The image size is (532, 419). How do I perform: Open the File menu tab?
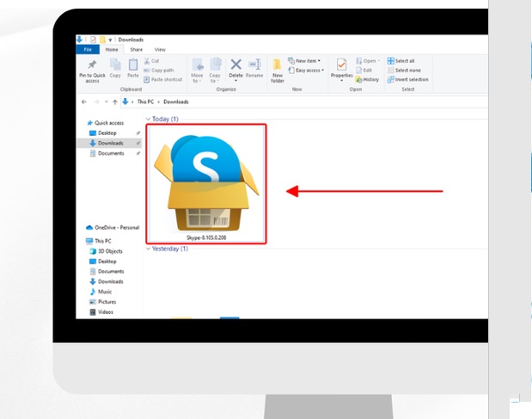(87, 50)
